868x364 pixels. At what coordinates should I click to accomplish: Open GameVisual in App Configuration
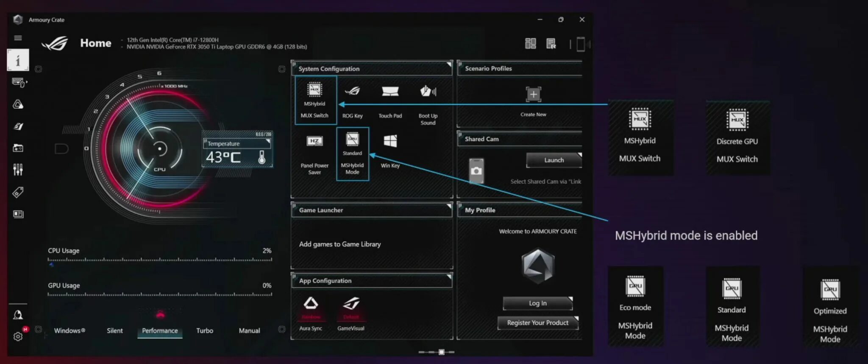click(x=351, y=314)
